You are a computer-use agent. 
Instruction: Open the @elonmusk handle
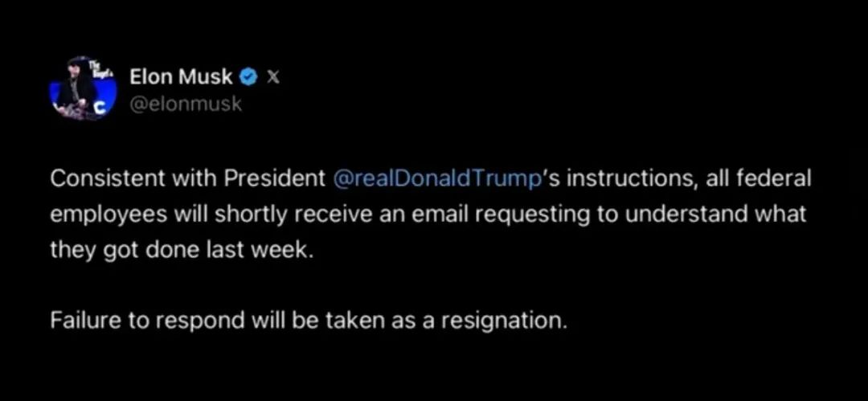[186, 104]
